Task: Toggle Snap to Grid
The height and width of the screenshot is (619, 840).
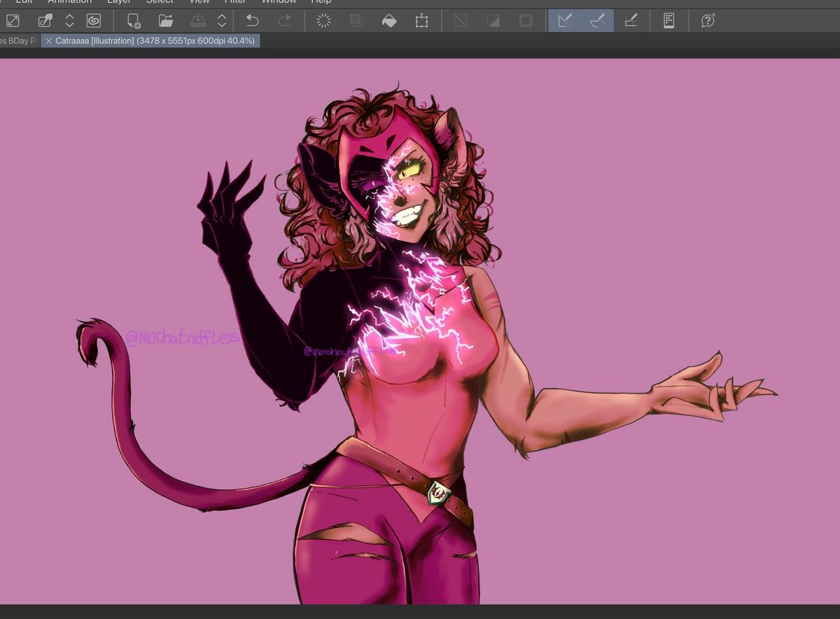Action: click(630, 21)
